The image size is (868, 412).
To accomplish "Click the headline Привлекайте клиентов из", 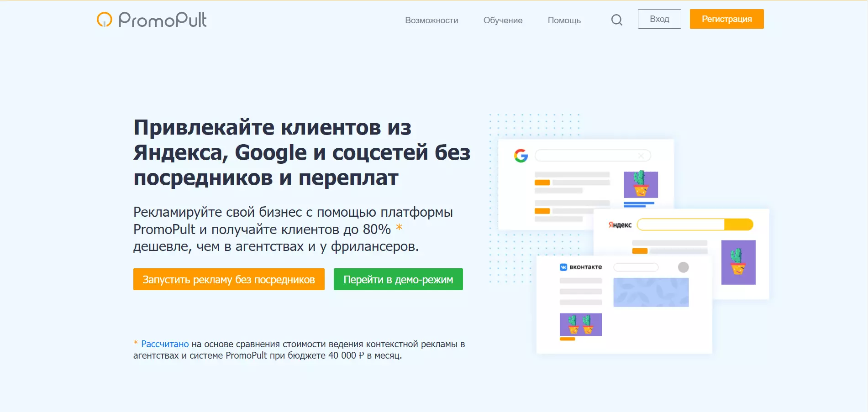I will click(x=273, y=127).
